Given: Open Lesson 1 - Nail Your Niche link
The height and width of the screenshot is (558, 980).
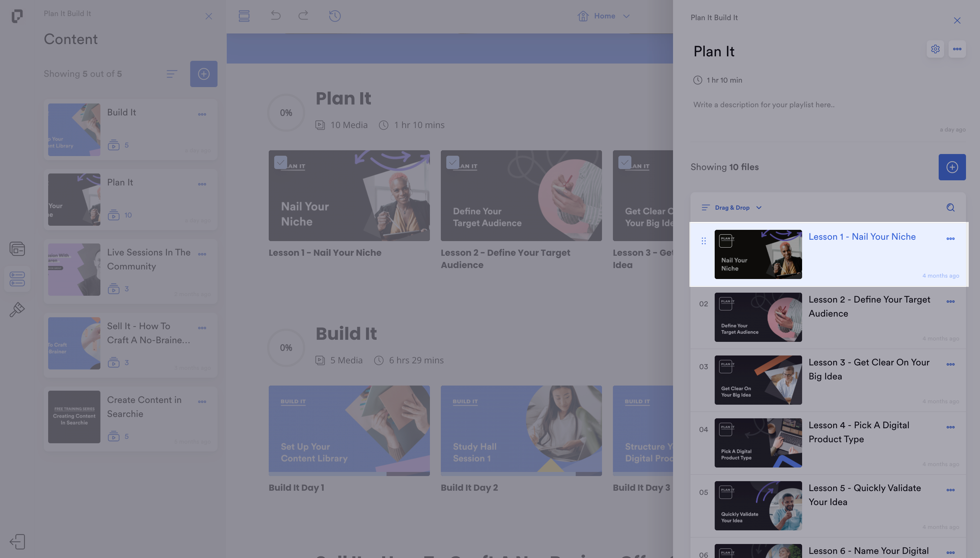Looking at the screenshot, I should point(862,237).
